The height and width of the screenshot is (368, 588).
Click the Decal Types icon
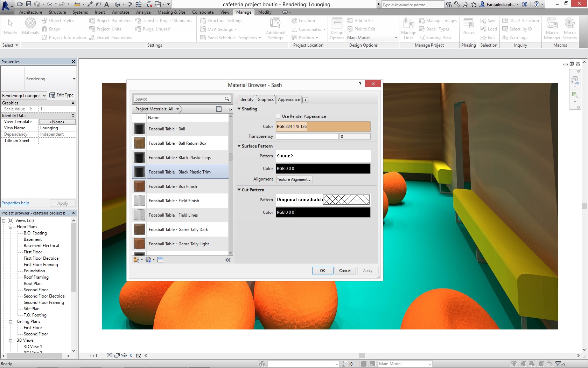pyautogui.click(x=422, y=29)
